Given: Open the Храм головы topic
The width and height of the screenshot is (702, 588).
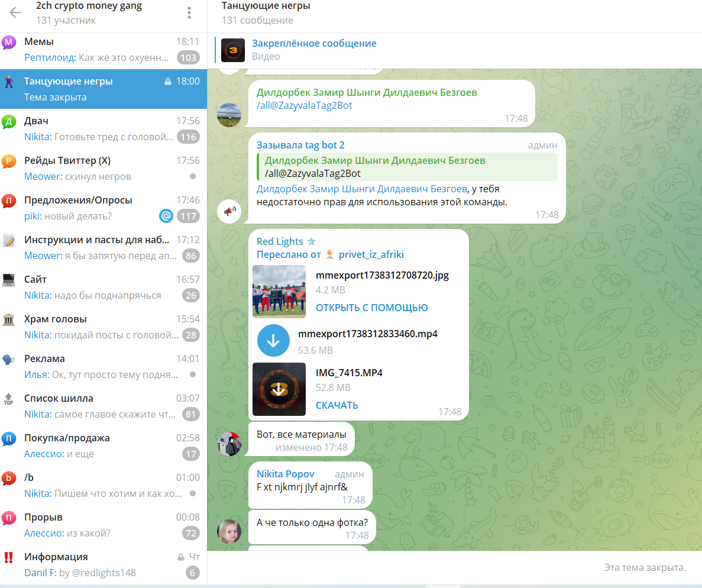Looking at the screenshot, I should coord(103,327).
